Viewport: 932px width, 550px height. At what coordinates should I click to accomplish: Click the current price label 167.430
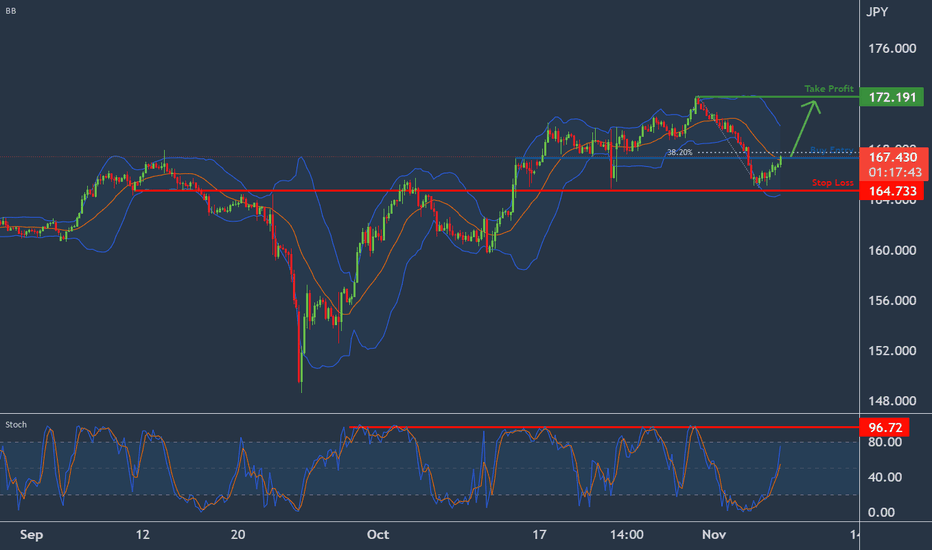point(893,157)
